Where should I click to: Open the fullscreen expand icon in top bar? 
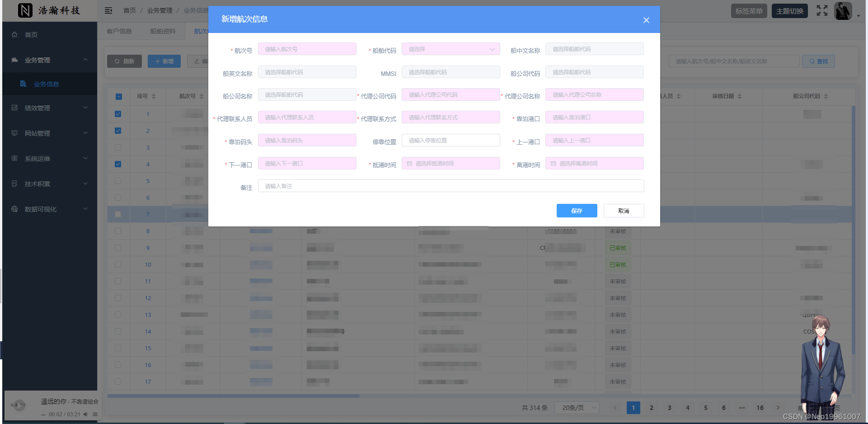(822, 10)
